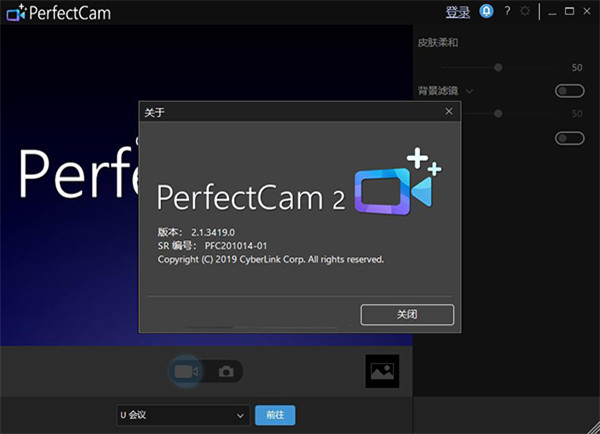This screenshot has height=434, width=600.
Task: Open the U 会议 dropdown
Action: click(x=183, y=415)
